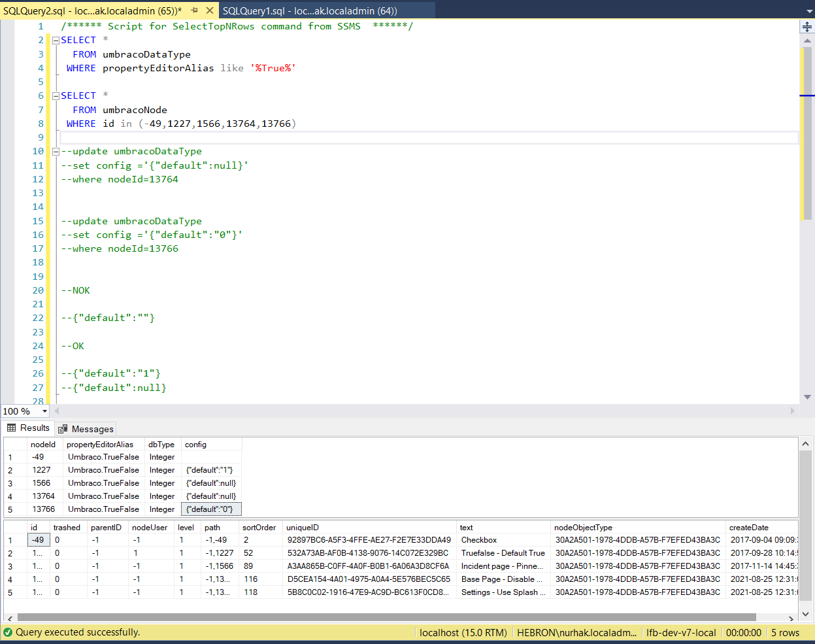Select nodeId cell 1227
The image size is (815, 644).
coord(45,470)
